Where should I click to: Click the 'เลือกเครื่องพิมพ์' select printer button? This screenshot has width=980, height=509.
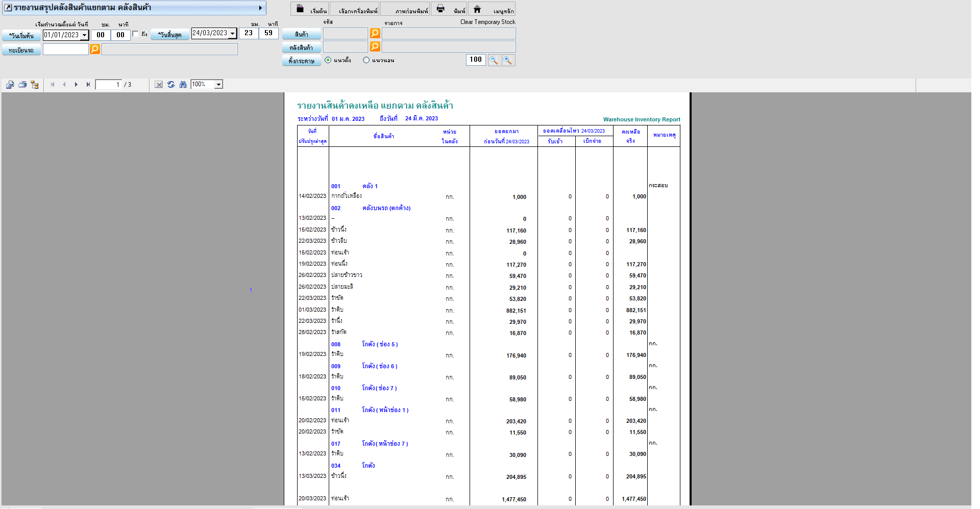355,9
